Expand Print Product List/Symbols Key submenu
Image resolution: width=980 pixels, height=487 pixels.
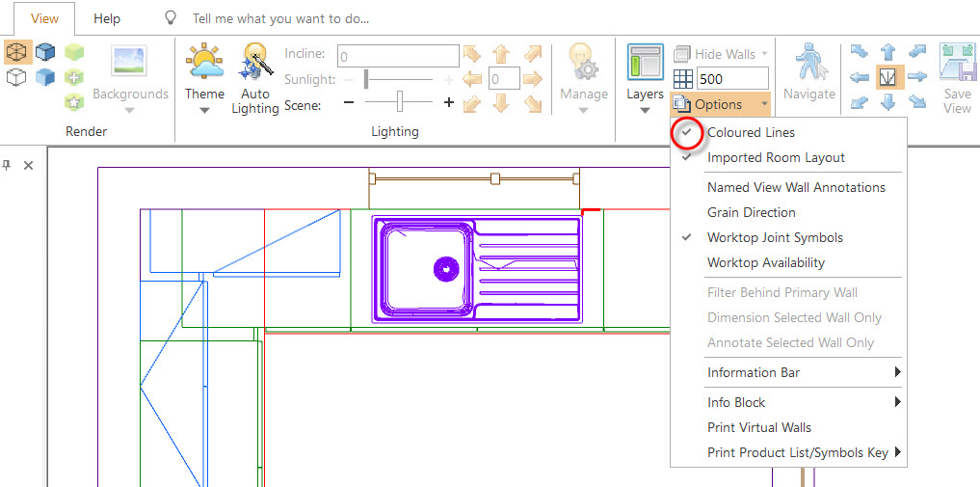[x=788, y=452]
